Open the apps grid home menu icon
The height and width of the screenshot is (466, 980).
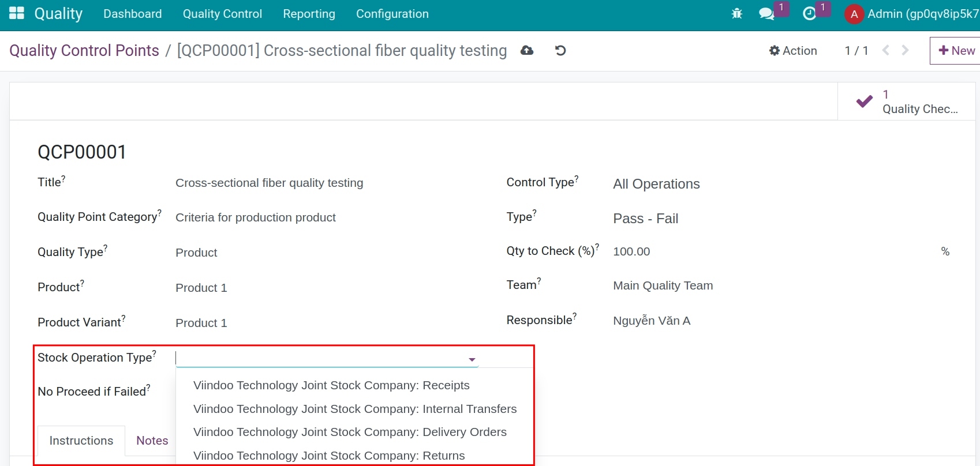tap(17, 13)
